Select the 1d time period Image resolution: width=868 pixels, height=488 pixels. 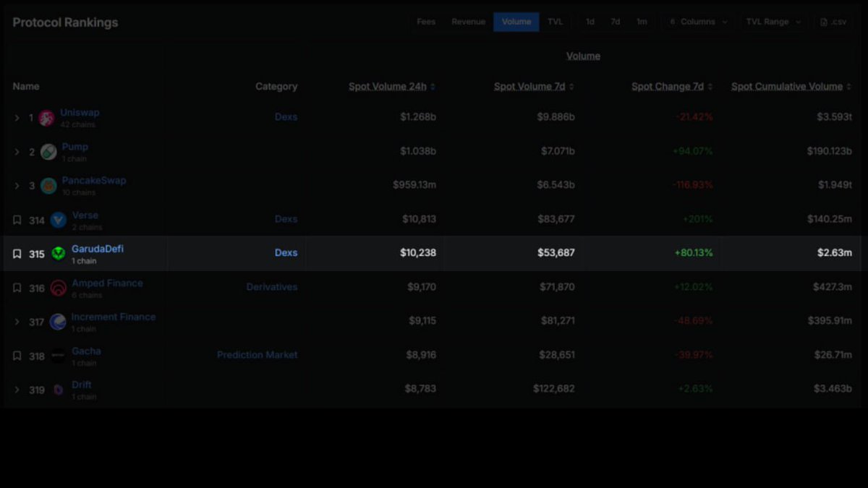coord(590,22)
